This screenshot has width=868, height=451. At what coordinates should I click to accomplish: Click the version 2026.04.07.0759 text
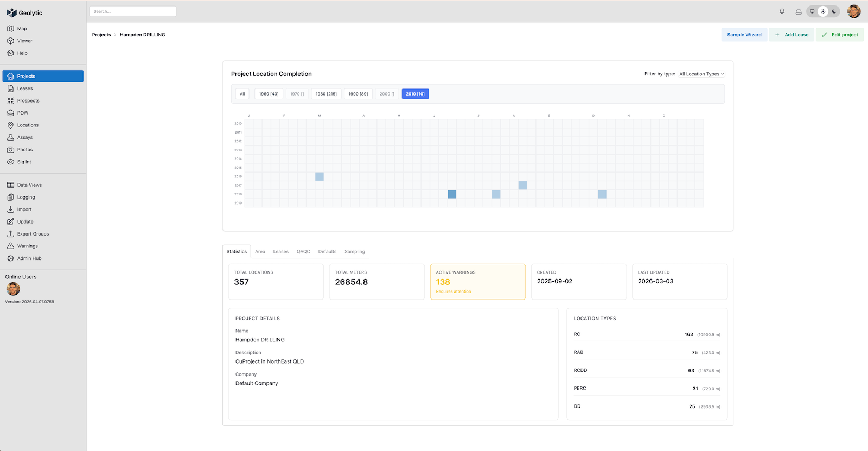30,302
